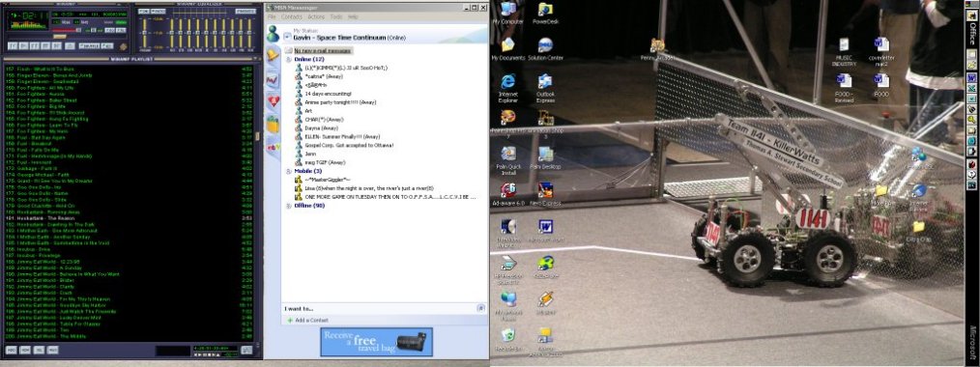Image resolution: width=980 pixels, height=367 pixels.
Task: Click Winamp's Previous track button
Action: [x=13, y=46]
